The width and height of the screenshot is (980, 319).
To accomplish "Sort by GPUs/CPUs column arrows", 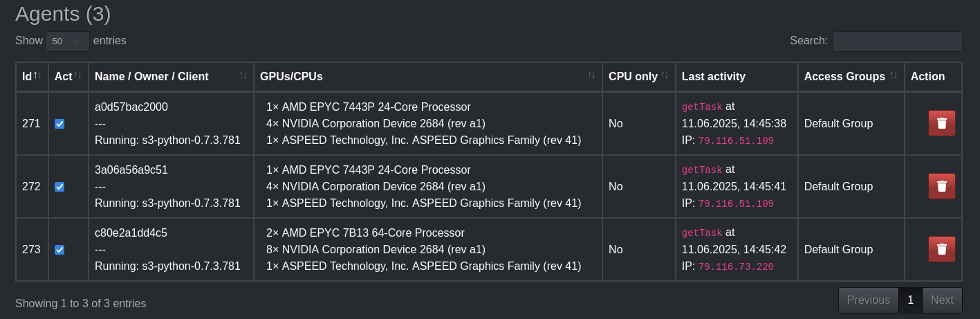I will click(x=591, y=75).
